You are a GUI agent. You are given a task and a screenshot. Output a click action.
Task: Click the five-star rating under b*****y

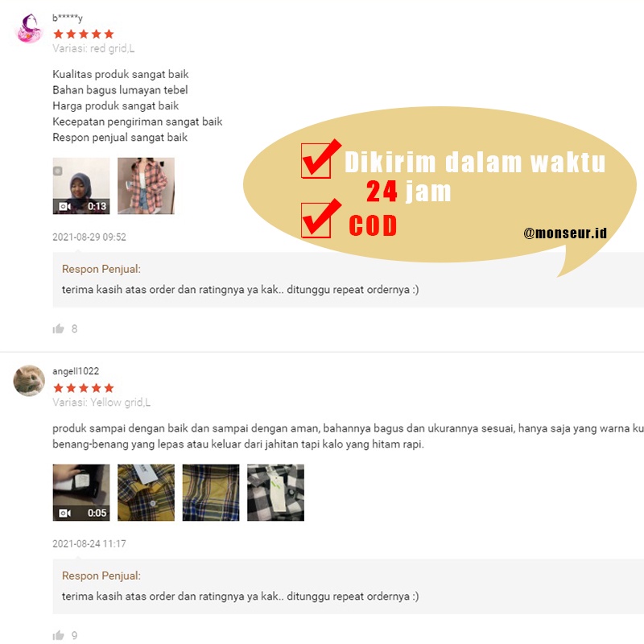tap(84, 34)
